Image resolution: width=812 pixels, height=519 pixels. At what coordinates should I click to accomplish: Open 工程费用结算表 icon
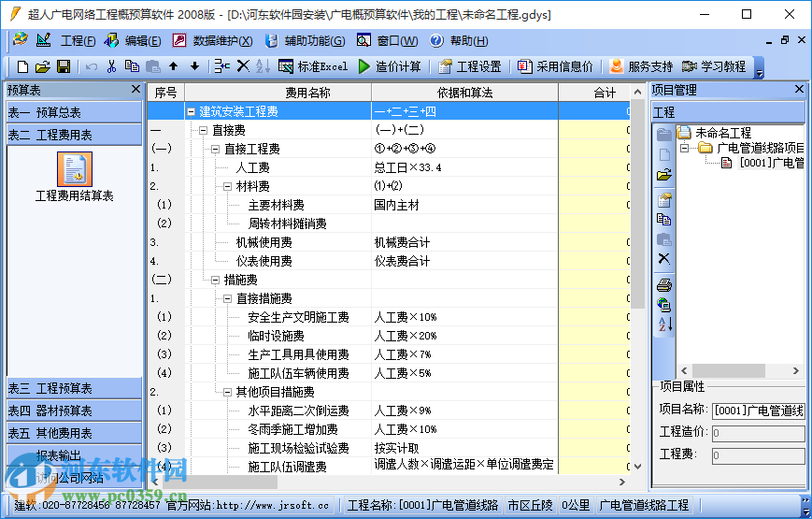(75, 178)
